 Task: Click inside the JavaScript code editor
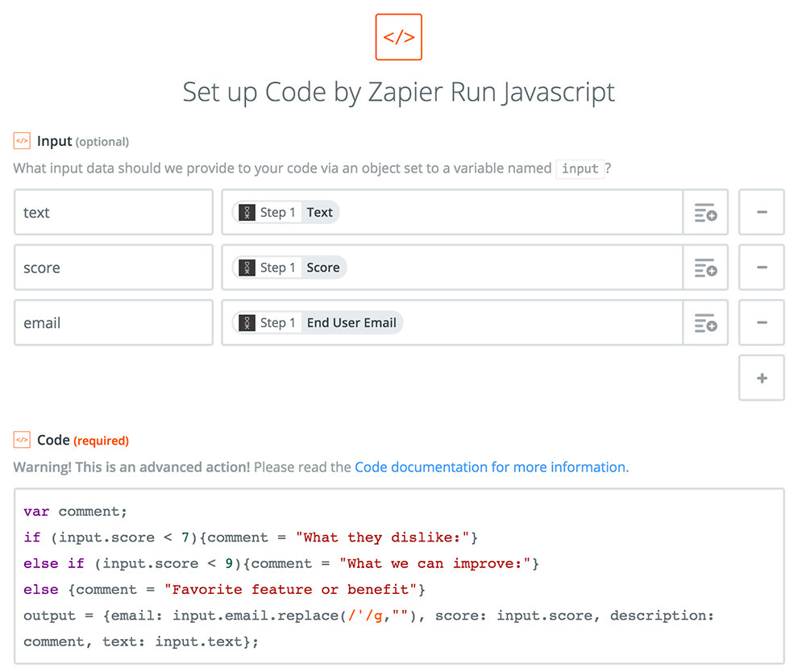pos(399,576)
